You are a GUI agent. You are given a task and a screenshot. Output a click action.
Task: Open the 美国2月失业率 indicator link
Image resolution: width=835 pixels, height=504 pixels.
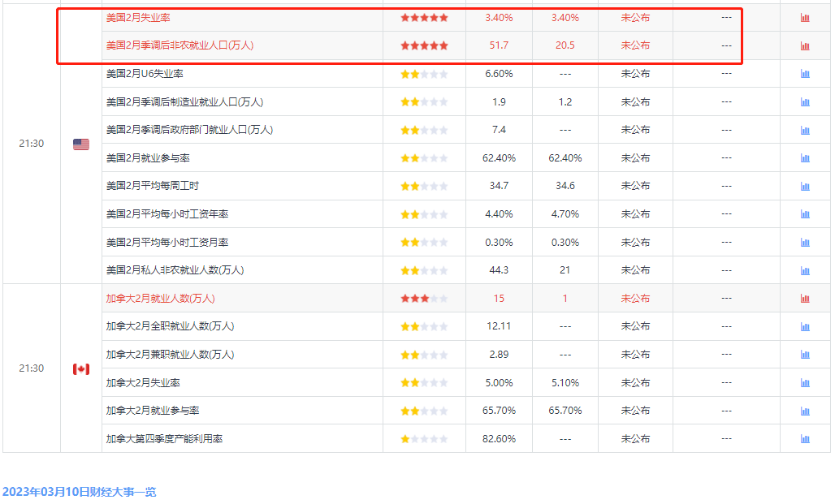coord(138,18)
